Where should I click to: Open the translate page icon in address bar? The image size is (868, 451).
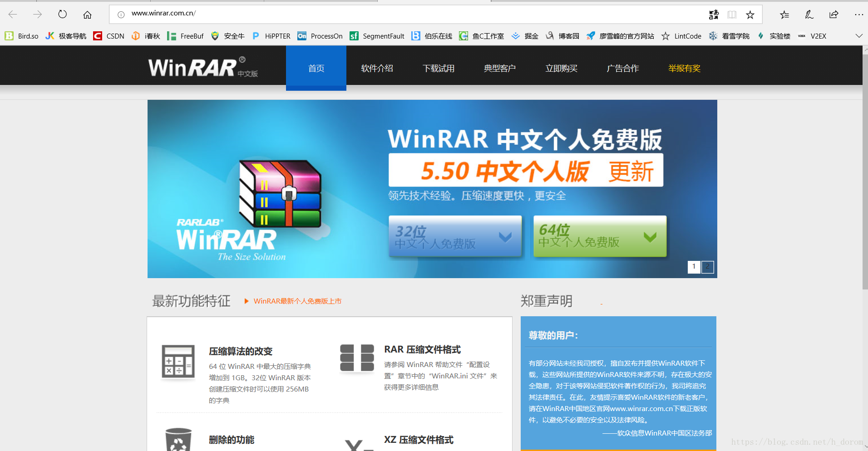[714, 15]
